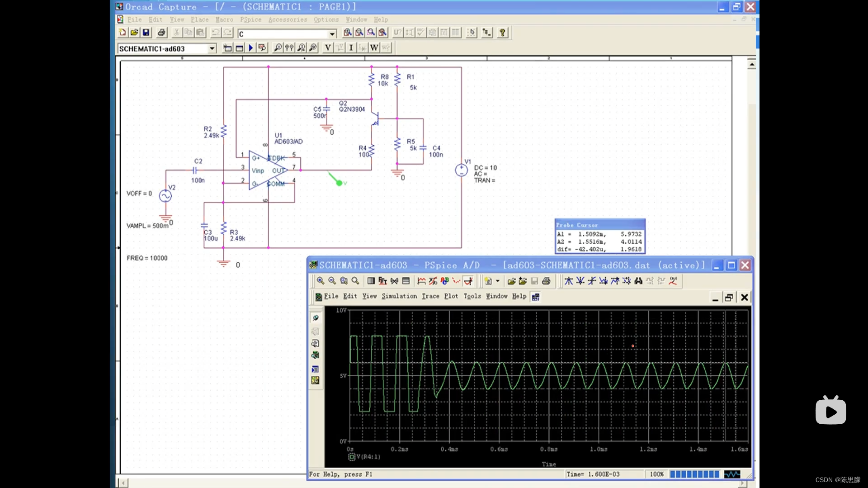
Task: Toggle mark data points in PSpice
Action: coord(457,281)
